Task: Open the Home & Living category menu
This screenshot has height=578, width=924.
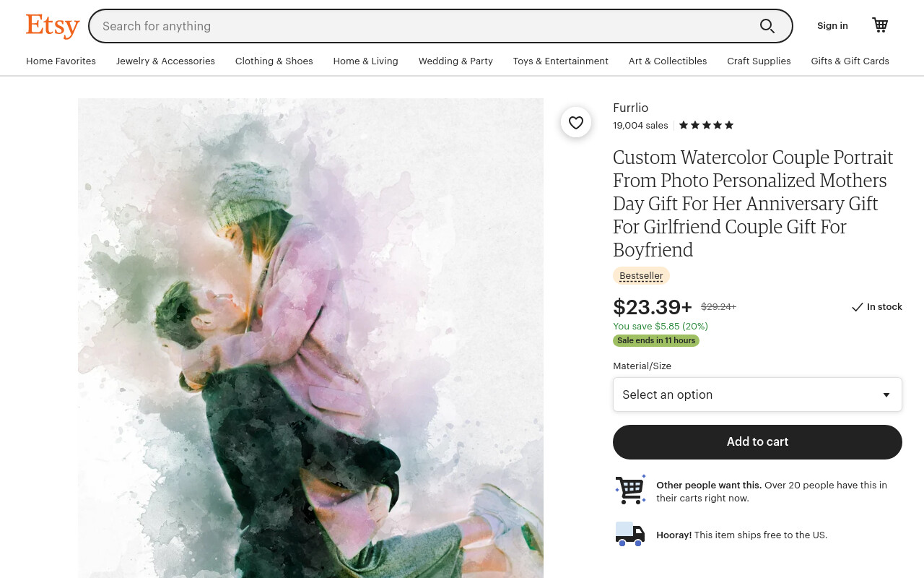Action: (x=365, y=61)
